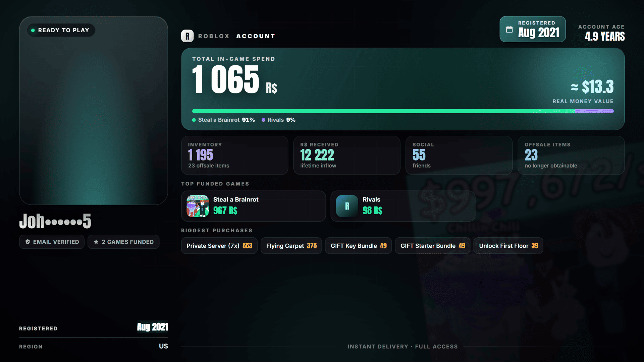
Task: Click the green Steal a Brainrot legend dot
Action: click(194, 120)
